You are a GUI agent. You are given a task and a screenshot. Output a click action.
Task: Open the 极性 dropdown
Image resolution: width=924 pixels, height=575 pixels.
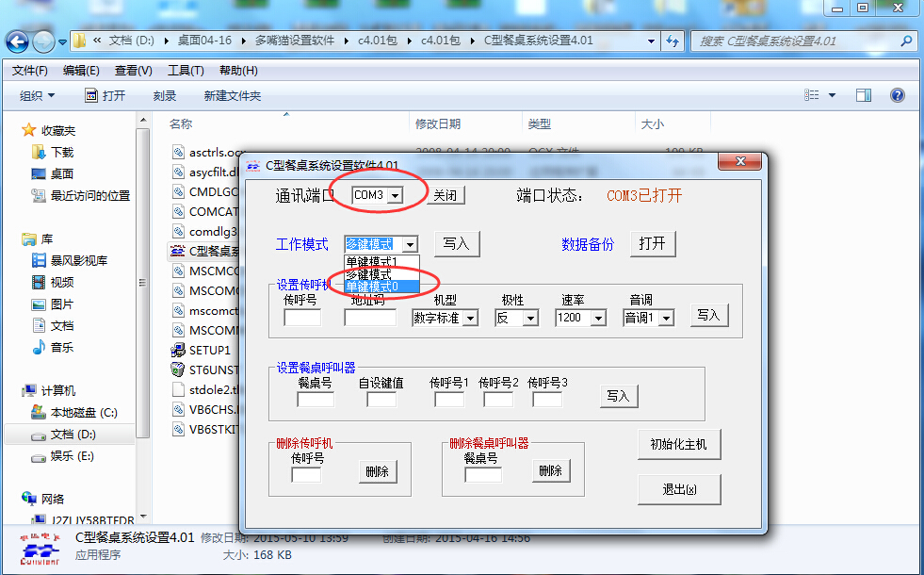530,319
